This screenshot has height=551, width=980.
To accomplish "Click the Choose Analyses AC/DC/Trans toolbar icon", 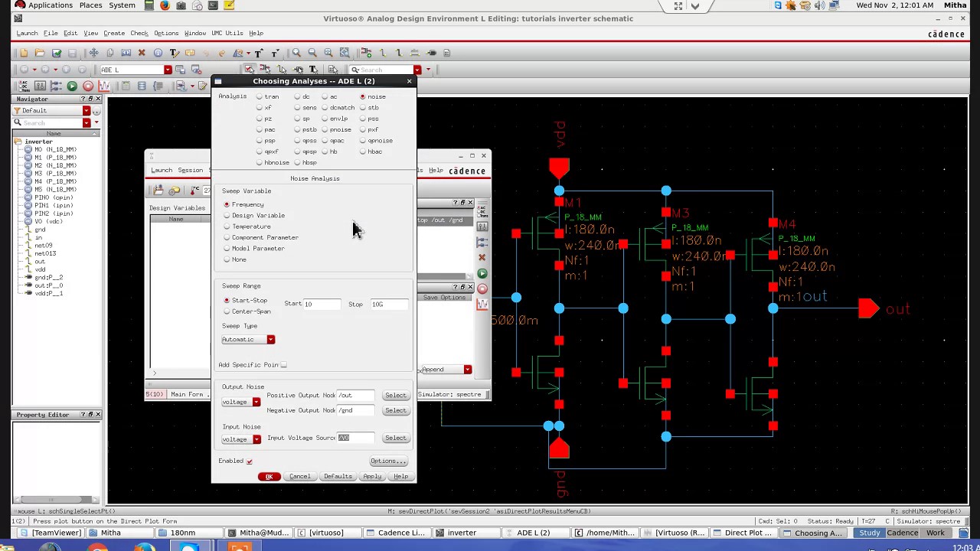I will pos(24,86).
